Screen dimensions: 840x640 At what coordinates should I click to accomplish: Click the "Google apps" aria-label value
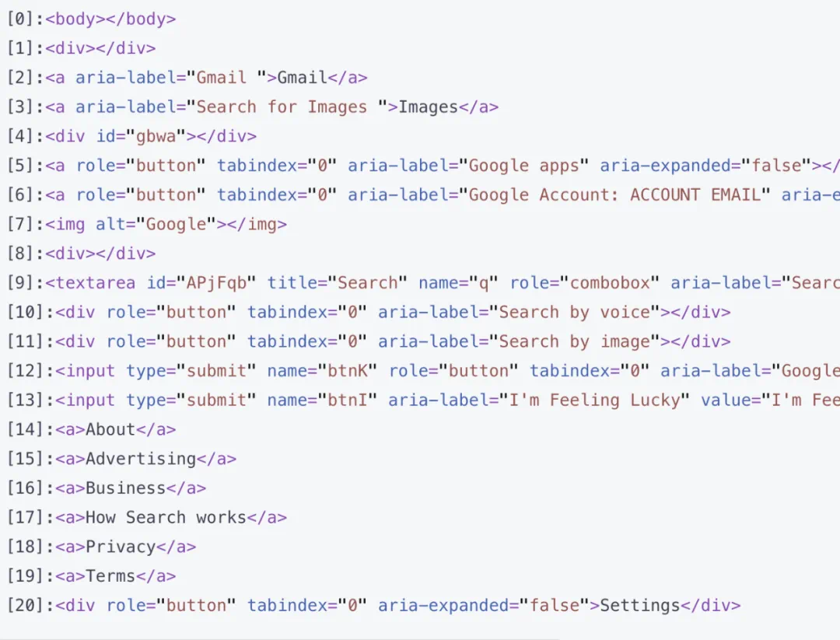click(523, 166)
